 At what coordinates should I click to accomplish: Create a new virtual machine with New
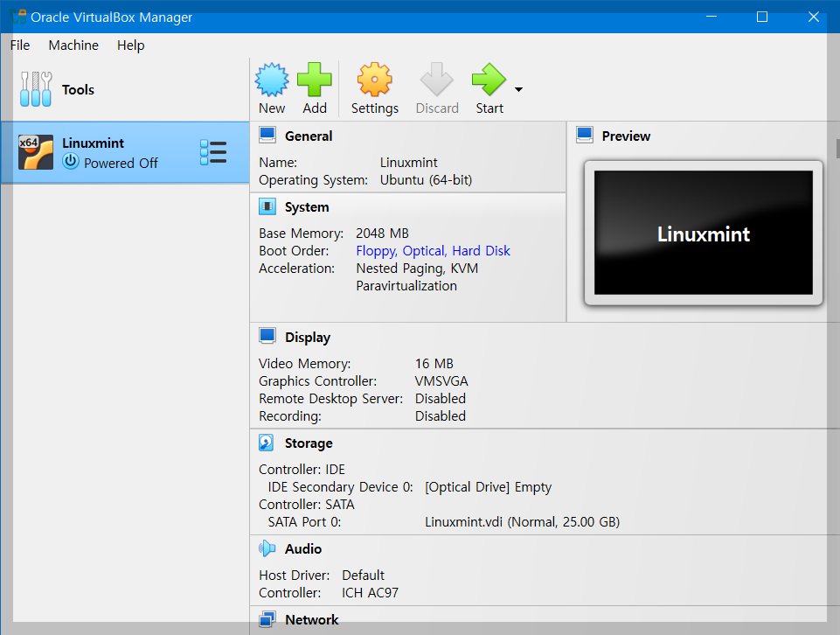pyautogui.click(x=272, y=89)
